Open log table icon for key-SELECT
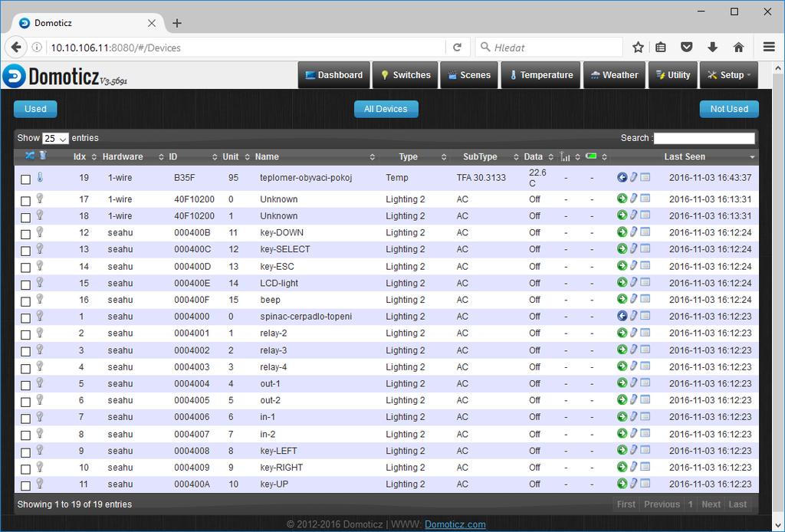The height and width of the screenshot is (532, 785). pyautogui.click(x=645, y=248)
